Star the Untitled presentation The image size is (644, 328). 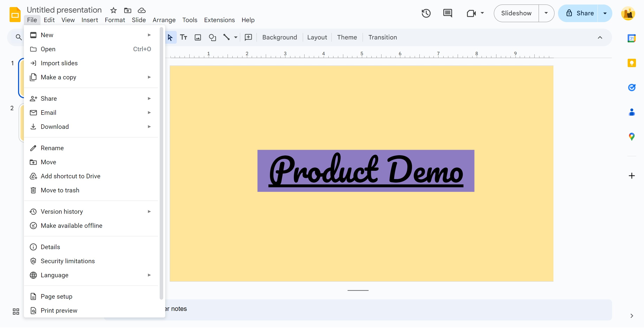[x=113, y=10]
